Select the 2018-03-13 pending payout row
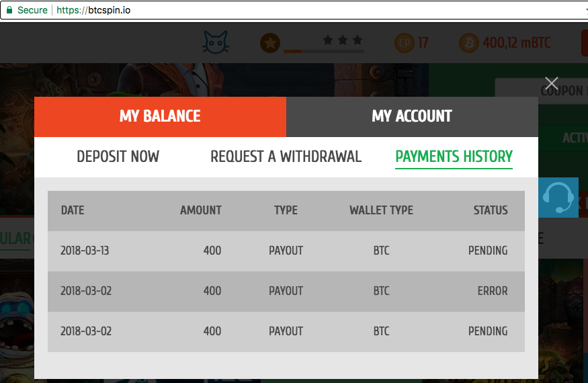The width and height of the screenshot is (588, 383). coord(286,251)
